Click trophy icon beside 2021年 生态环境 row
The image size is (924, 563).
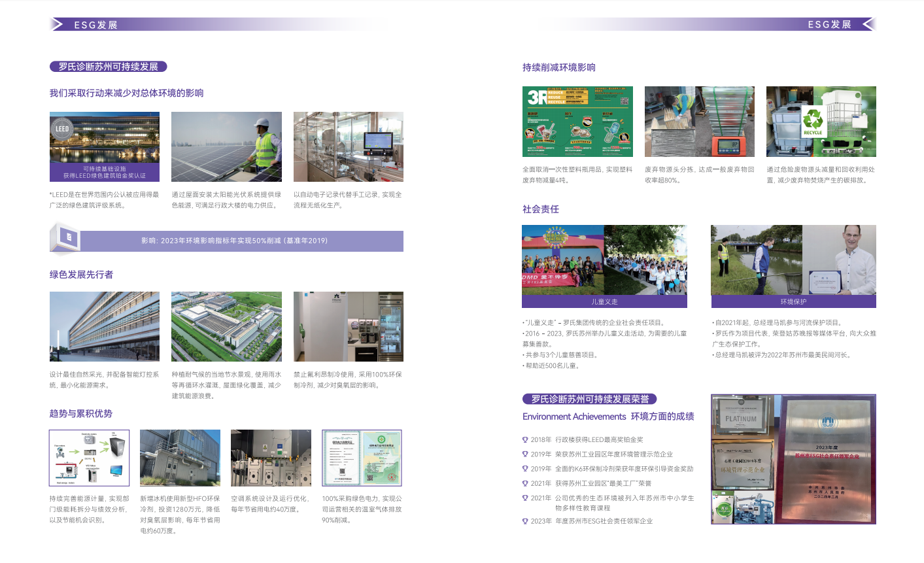click(x=525, y=498)
